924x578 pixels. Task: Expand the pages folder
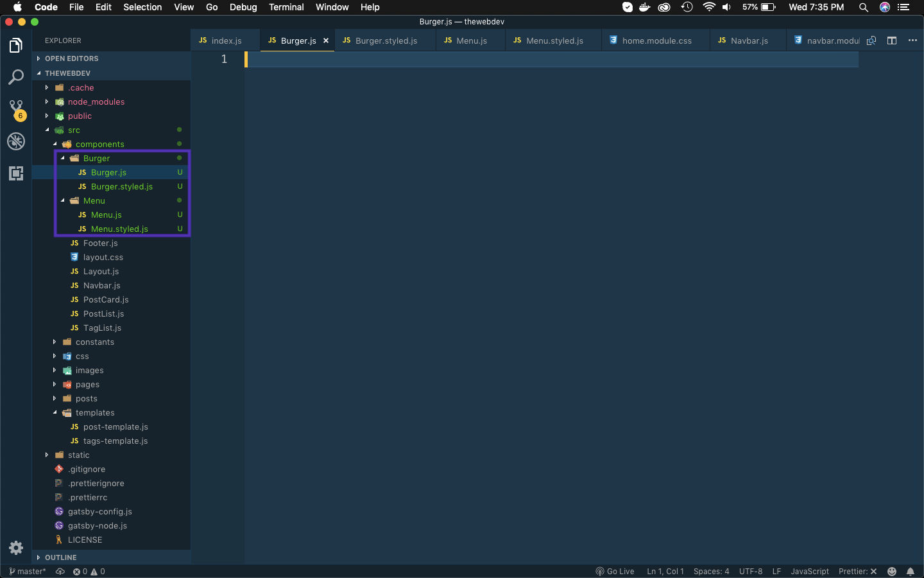[111, 384]
